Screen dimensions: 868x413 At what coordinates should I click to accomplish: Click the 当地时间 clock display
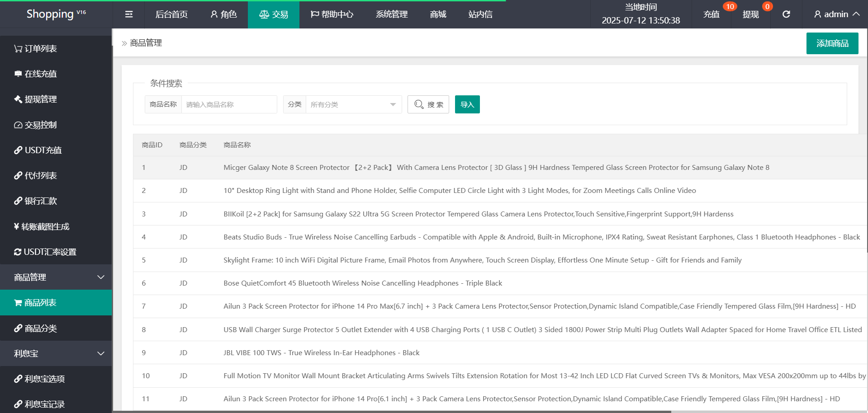pyautogui.click(x=640, y=14)
